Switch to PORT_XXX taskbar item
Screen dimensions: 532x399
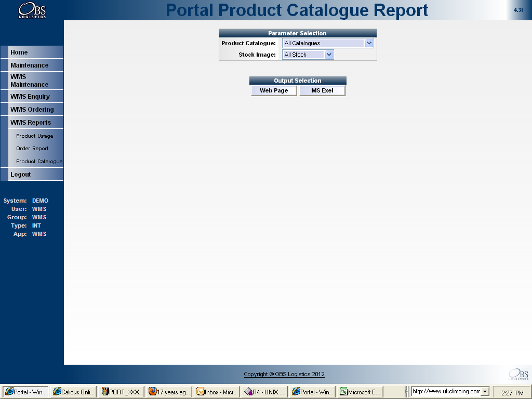point(122,392)
